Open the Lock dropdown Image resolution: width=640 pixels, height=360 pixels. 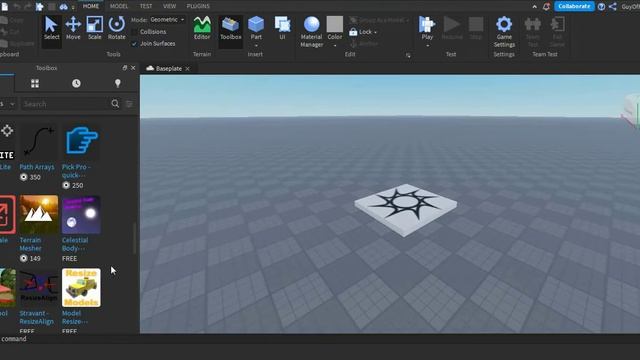[363, 32]
